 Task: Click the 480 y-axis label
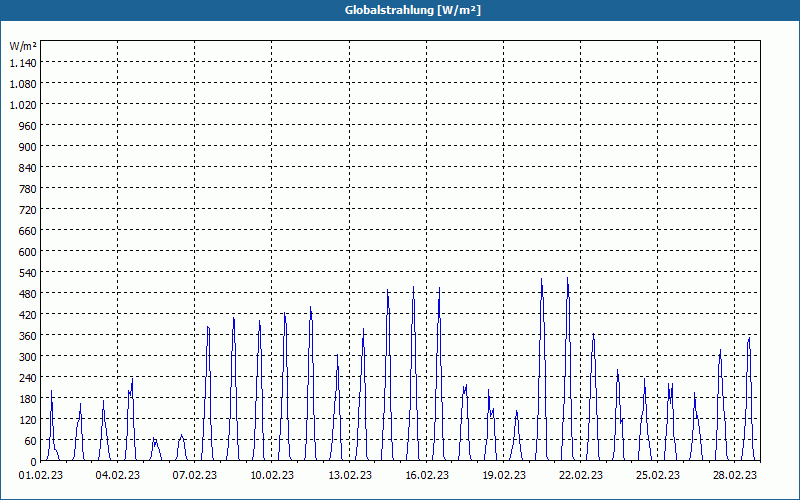tap(28, 294)
